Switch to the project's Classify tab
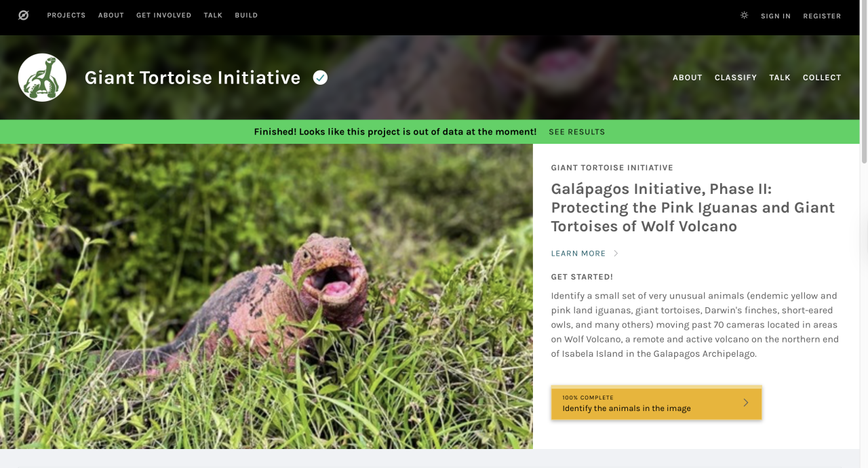Viewport: 868px width, 468px height. [736, 77]
